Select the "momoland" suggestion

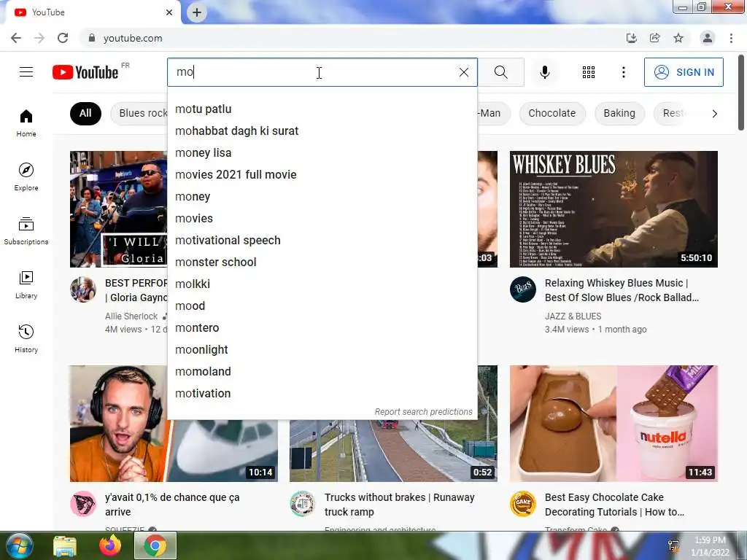coord(322,372)
